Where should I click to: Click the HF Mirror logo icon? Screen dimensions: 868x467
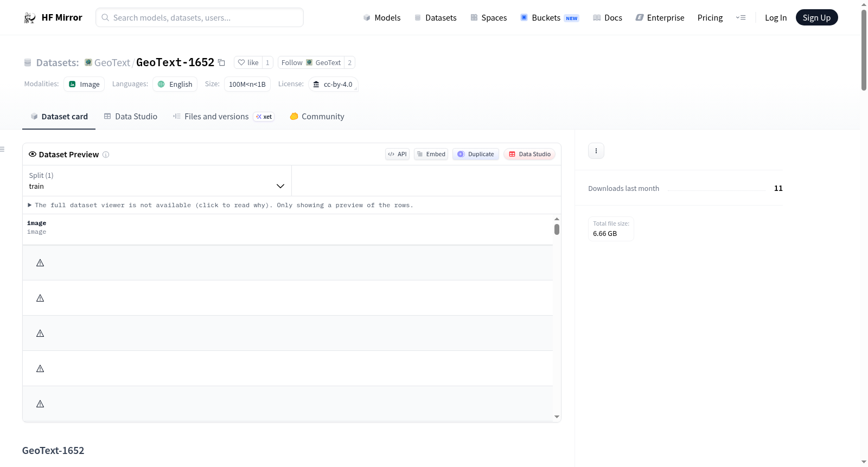[30, 18]
